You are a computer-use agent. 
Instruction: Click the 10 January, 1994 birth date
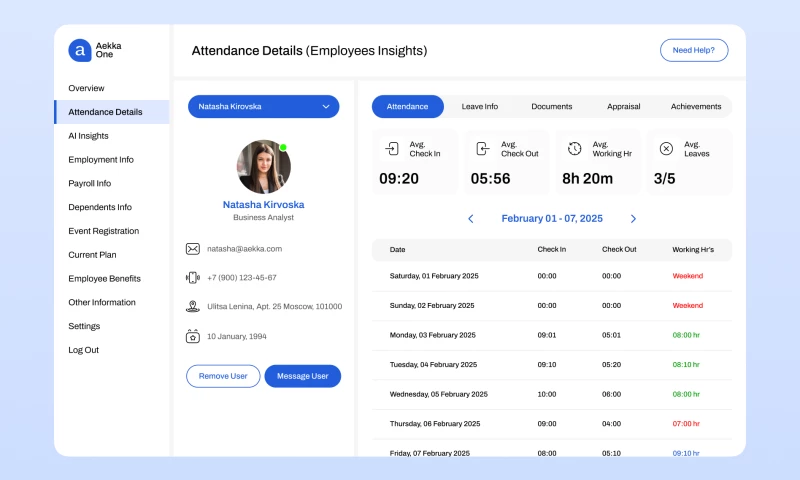pyautogui.click(x=237, y=336)
